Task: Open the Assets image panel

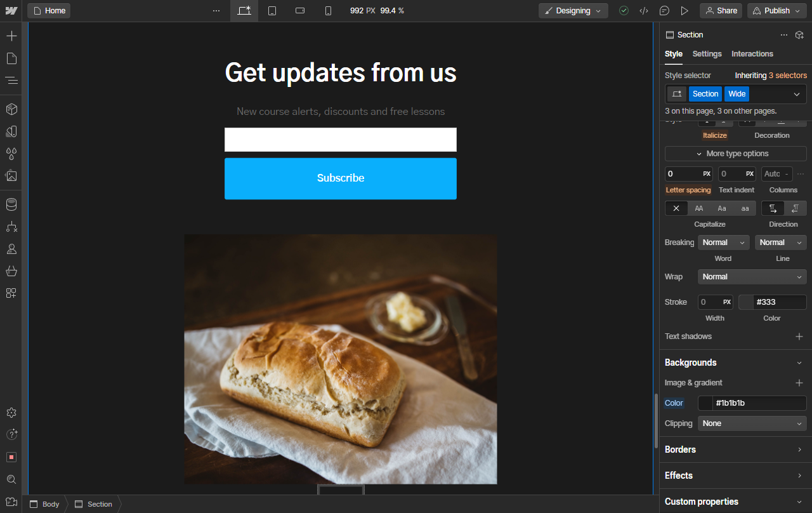Action: [11, 176]
